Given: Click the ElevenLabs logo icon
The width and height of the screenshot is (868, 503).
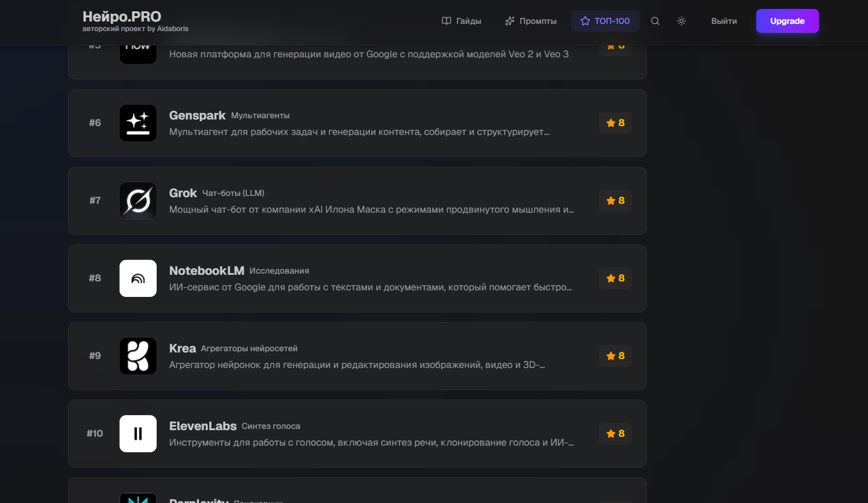Looking at the screenshot, I should coord(138,434).
